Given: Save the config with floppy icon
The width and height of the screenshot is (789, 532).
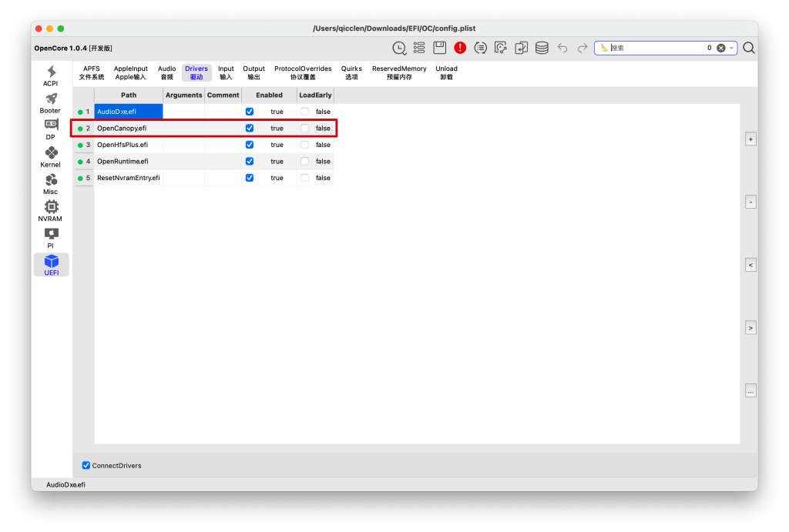Looking at the screenshot, I should tap(440, 48).
